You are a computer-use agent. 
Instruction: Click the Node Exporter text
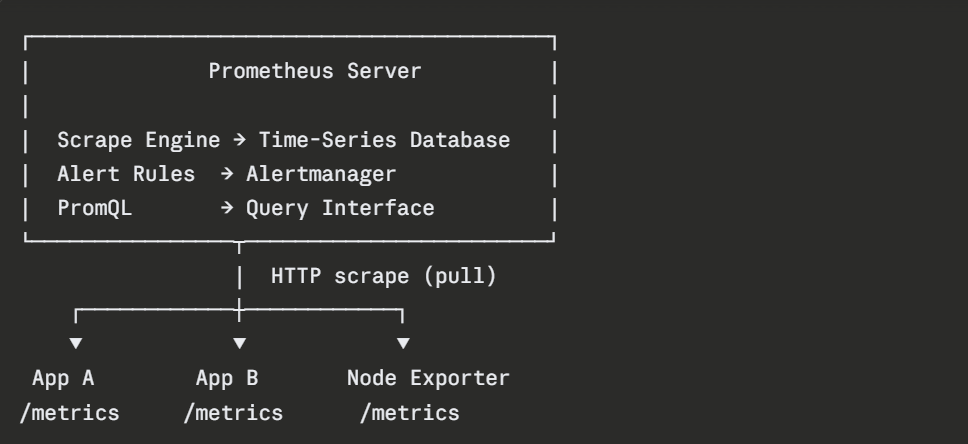coord(428,379)
